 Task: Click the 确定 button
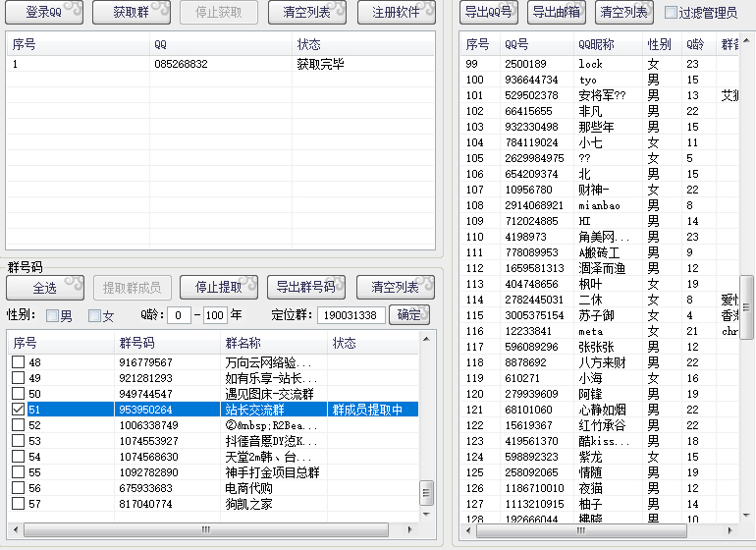(408, 315)
